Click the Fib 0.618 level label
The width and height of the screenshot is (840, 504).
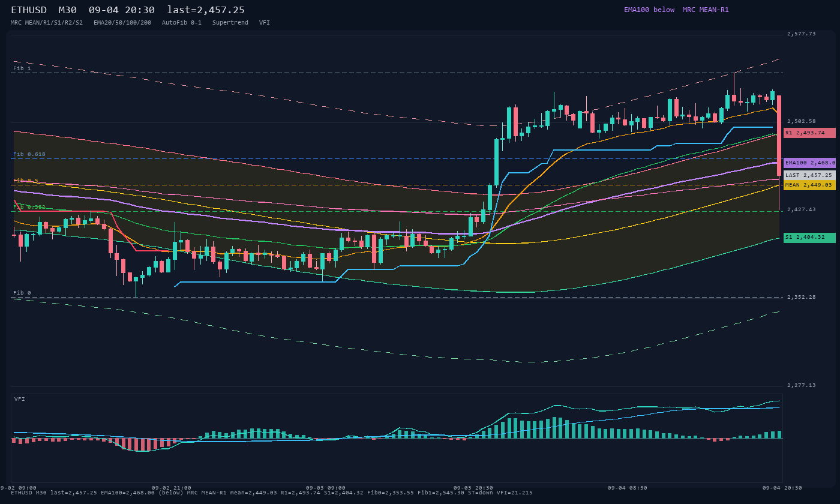click(29, 154)
